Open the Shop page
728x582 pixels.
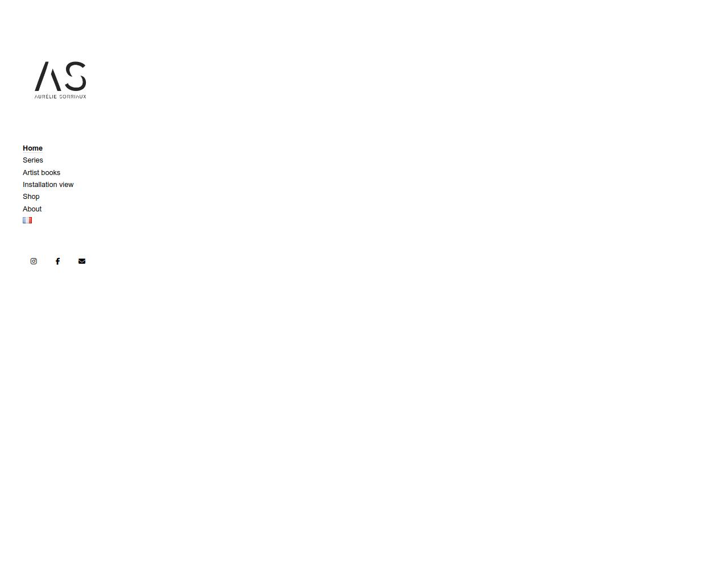point(31,197)
